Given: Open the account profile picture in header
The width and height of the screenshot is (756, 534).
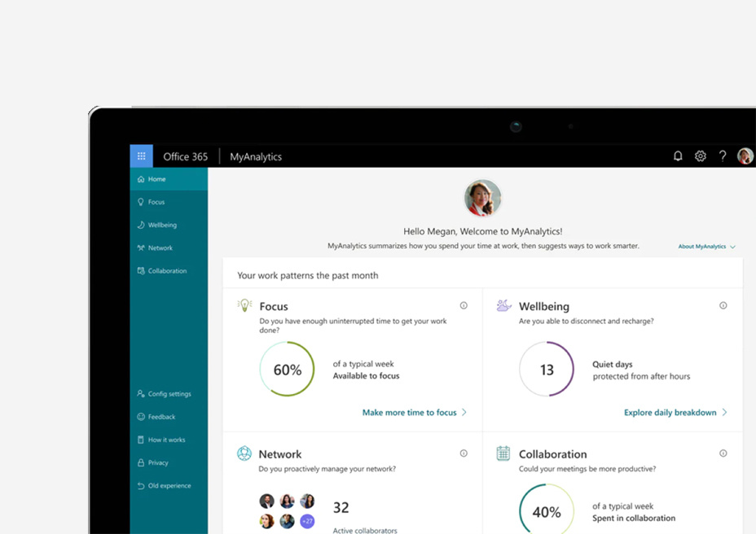Looking at the screenshot, I should point(745,156).
